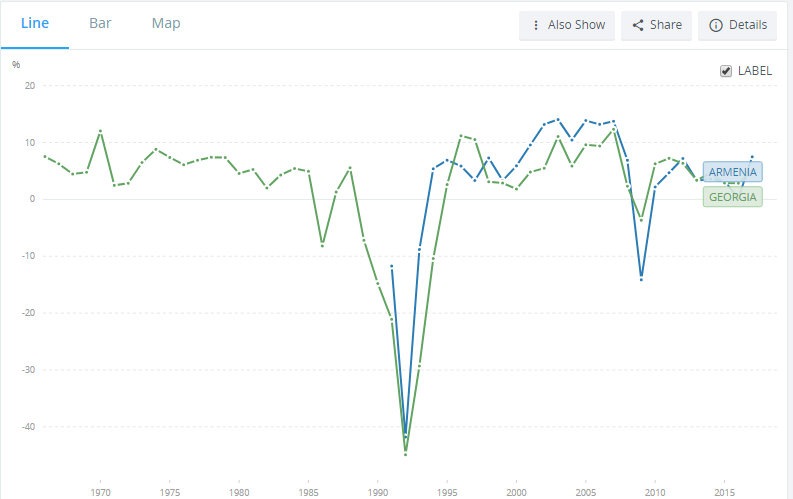Click the GEORGIA series label
Screen dimensions: 793x499
tap(733, 197)
